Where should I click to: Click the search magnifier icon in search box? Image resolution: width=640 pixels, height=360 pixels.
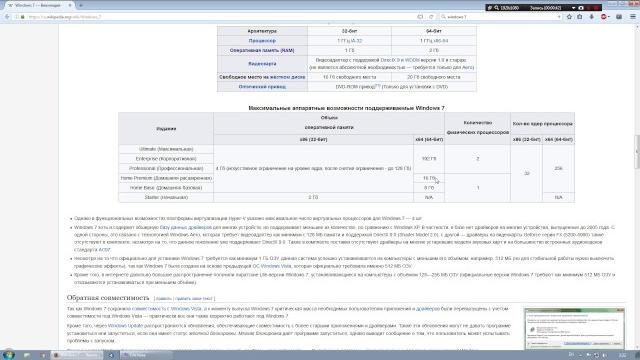point(443,17)
